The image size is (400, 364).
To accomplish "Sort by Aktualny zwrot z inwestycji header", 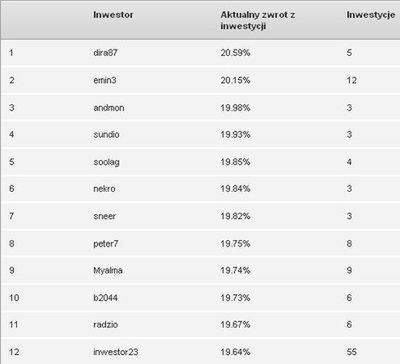I will coord(258,20).
